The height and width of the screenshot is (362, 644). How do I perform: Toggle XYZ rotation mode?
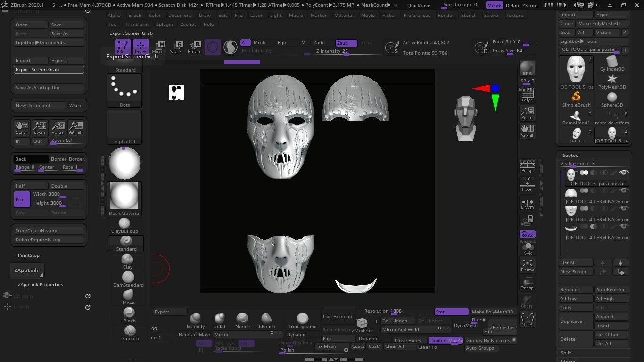pyautogui.click(x=527, y=234)
